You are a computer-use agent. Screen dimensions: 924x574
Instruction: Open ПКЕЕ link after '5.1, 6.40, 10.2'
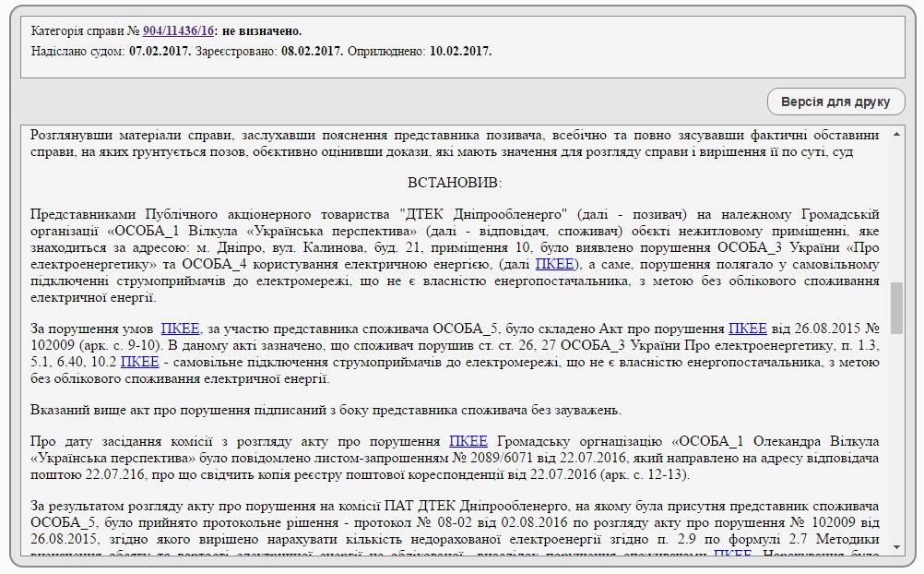139,362
